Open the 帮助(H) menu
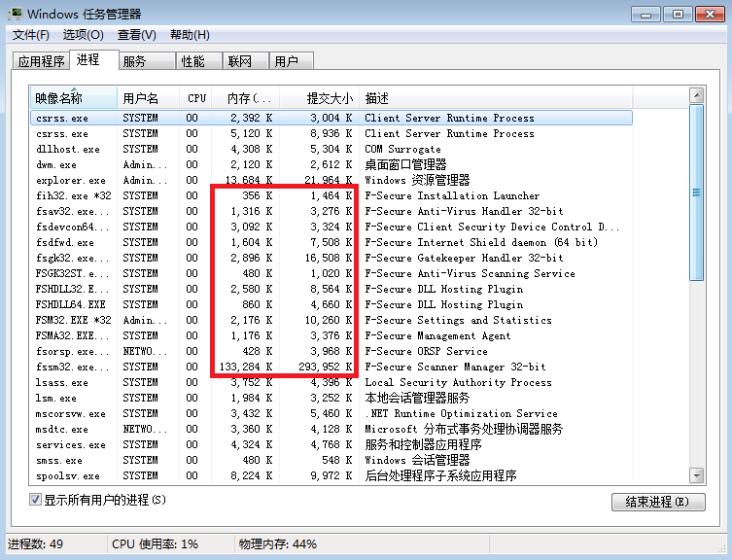732x560 pixels. 190,35
